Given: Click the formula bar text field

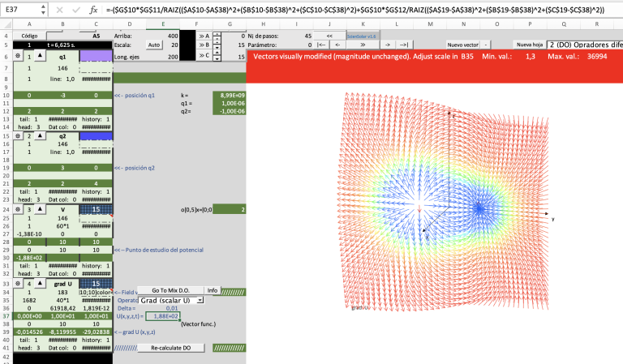Looking at the screenshot, I should [x=357, y=10].
